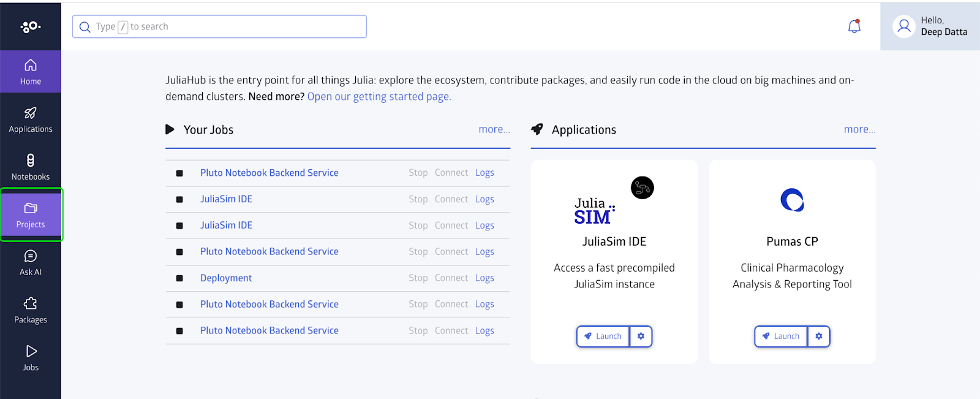Screen dimensions: 980x399
Task: Open notifications via the bell icon
Action: [x=854, y=26]
